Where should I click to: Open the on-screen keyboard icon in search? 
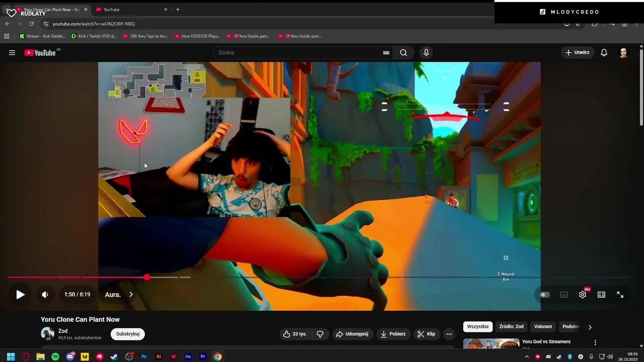click(386, 53)
